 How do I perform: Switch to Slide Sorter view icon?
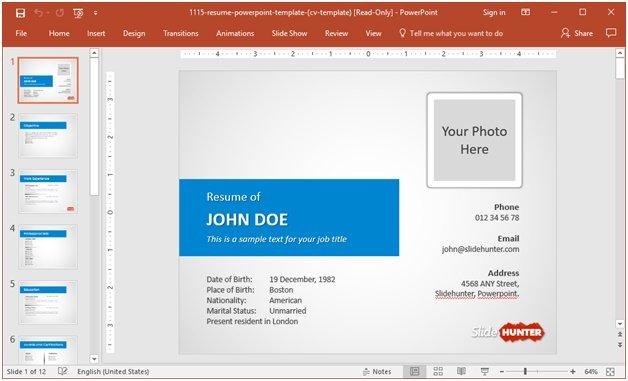438,371
